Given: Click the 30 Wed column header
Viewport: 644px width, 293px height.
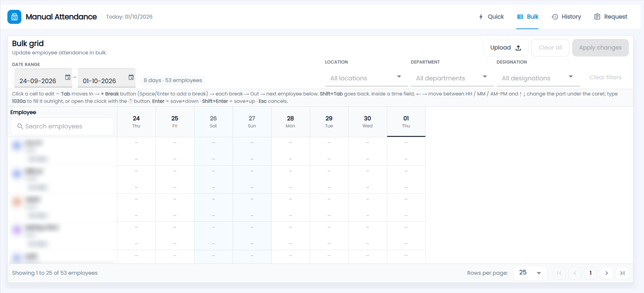Looking at the screenshot, I should (368, 122).
